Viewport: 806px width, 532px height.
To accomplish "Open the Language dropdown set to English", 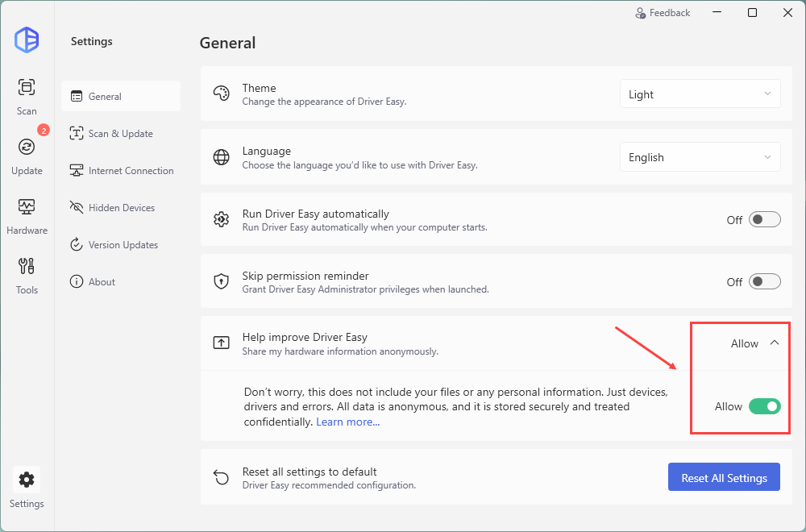I will [700, 157].
